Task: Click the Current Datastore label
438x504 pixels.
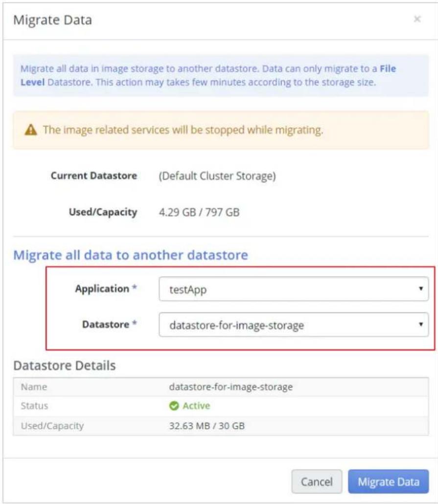Action: 94,176
